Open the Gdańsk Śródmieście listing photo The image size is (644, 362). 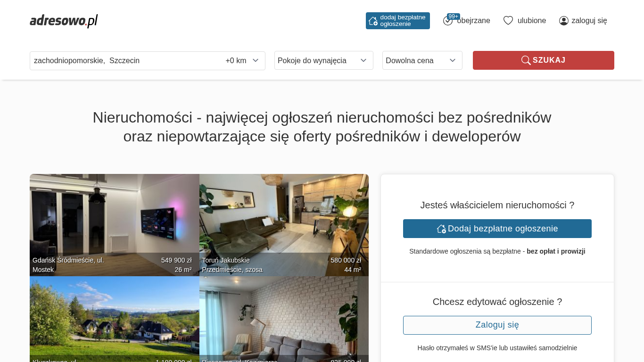(x=115, y=225)
